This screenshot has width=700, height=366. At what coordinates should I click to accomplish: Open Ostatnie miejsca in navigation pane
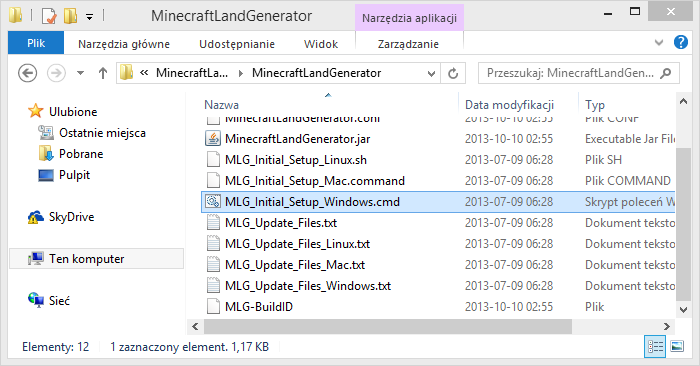(x=102, y=133)
